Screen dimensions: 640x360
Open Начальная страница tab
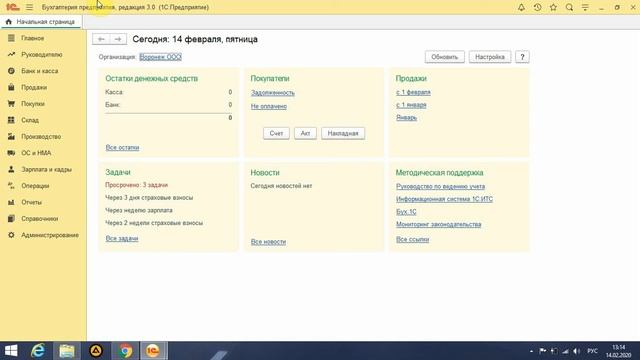(41, 22)
